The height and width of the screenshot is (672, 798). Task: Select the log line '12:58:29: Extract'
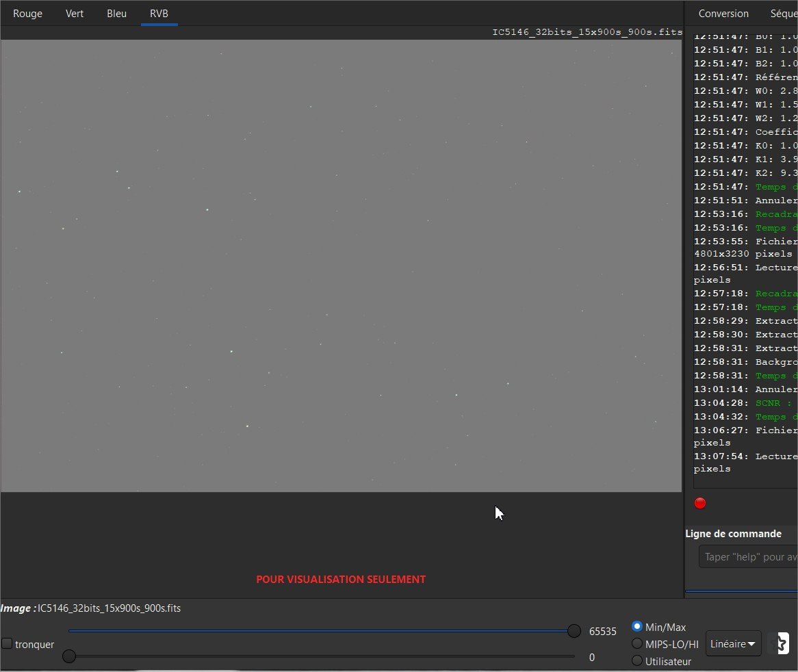(x=745, y=320)
